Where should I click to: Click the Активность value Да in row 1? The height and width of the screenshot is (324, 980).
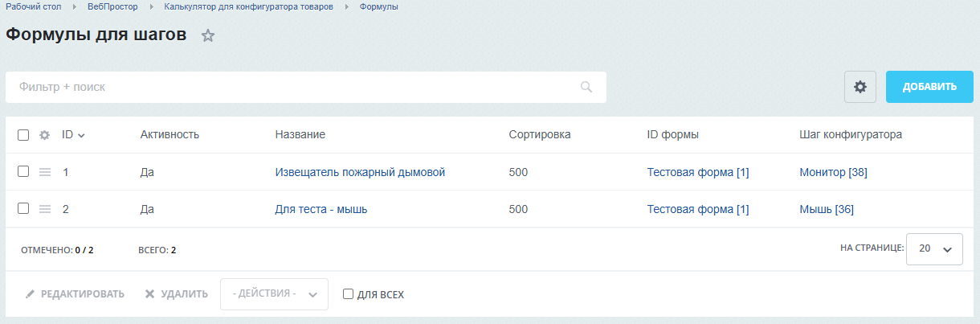[x=147, y=172]
